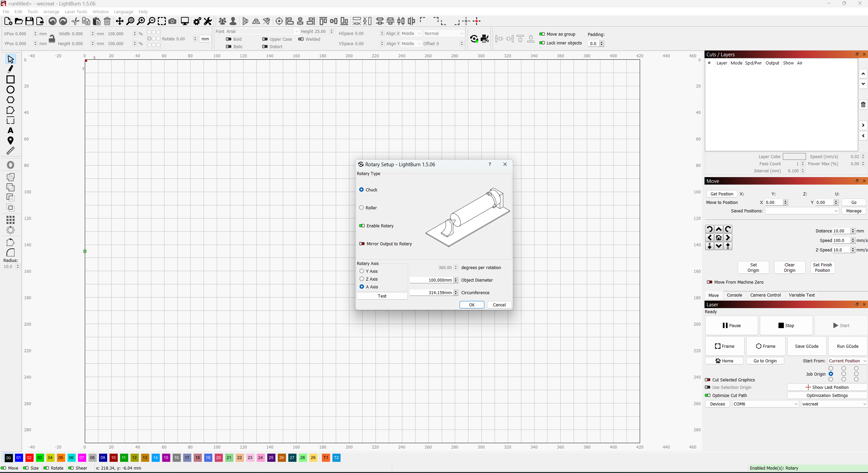Switch to the Camera Control tab
Image resolution: width=868 pixels, height=473 pixels.
(765, 295)
